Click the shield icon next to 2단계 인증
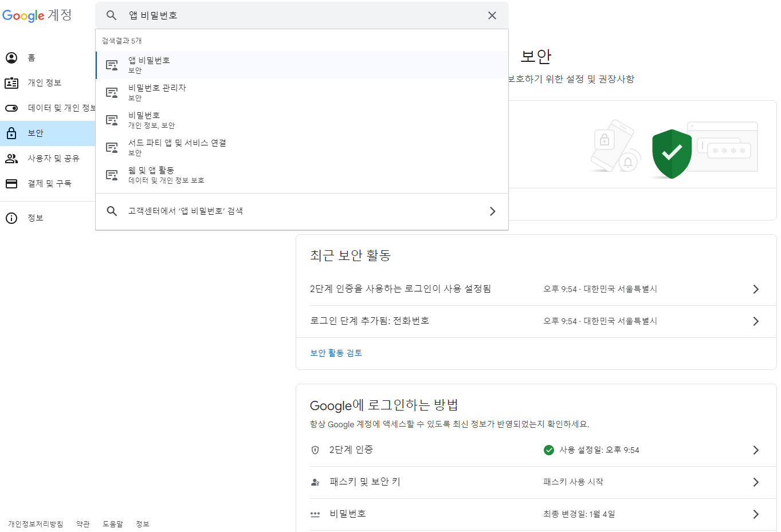Image resolution: width=781 pixels, height=532 pixels. (x=315, y=450)
